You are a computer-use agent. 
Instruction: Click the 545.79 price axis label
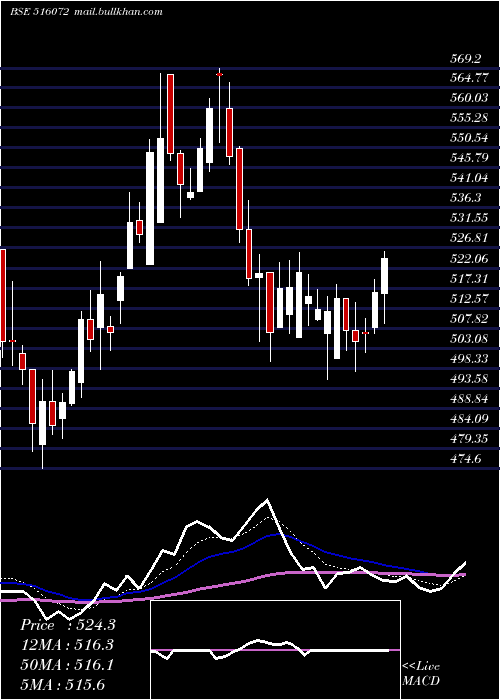(469, 158)
